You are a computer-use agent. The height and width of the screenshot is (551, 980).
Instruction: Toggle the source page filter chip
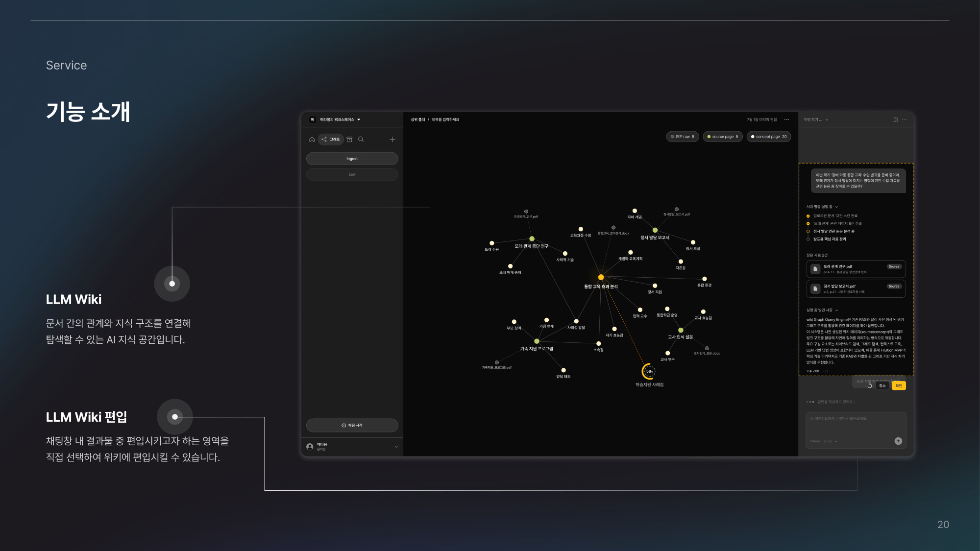(723, 137)
